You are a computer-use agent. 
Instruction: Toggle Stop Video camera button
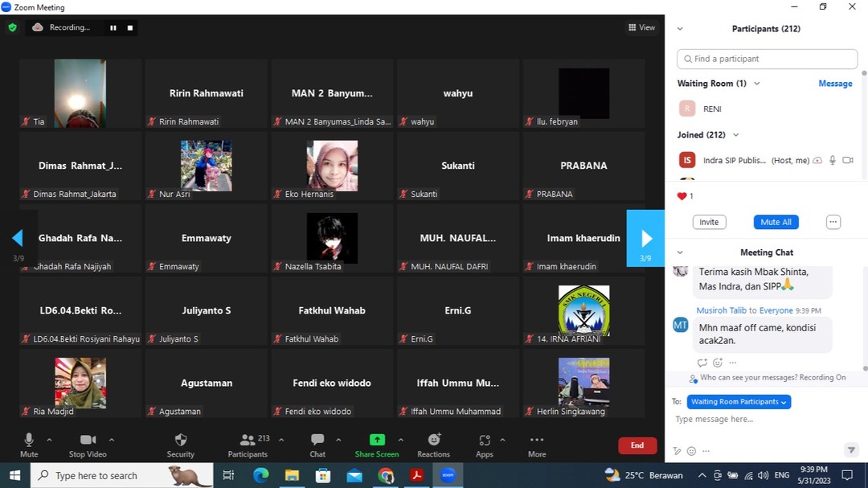coord(88,440)
